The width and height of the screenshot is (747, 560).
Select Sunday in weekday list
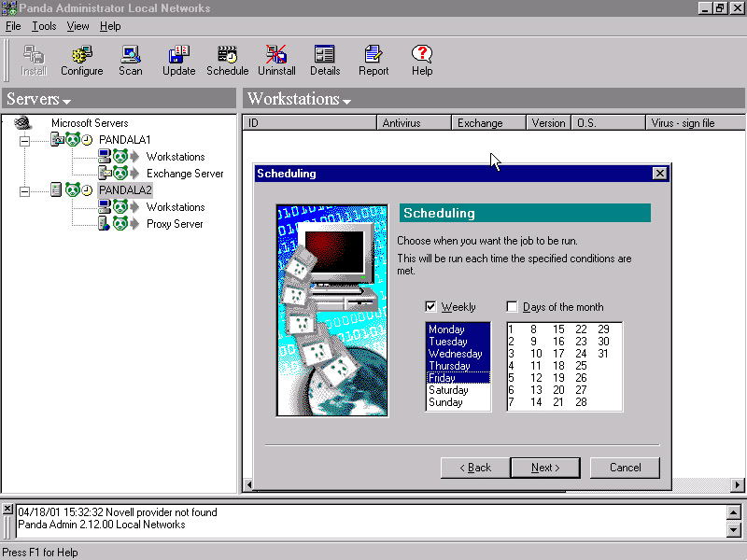(458, 402)
